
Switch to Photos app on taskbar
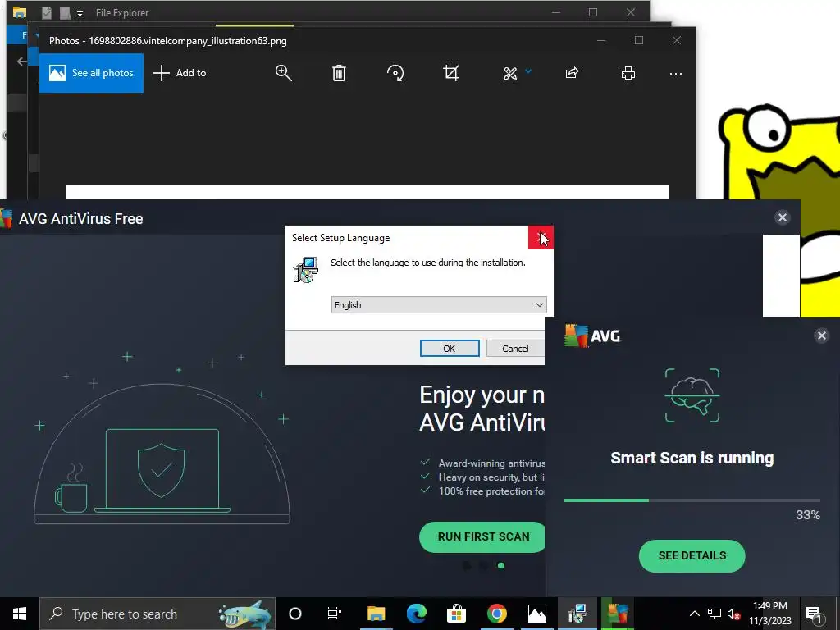536,614
